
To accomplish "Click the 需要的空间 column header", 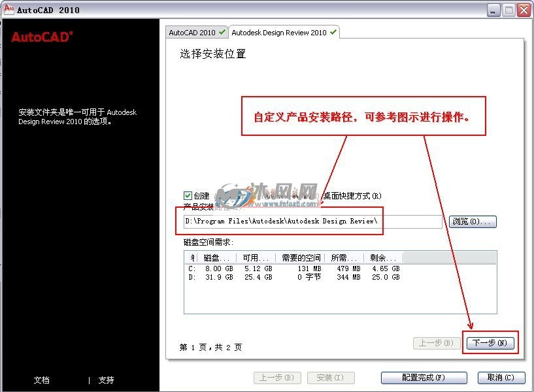I will 301,257.
